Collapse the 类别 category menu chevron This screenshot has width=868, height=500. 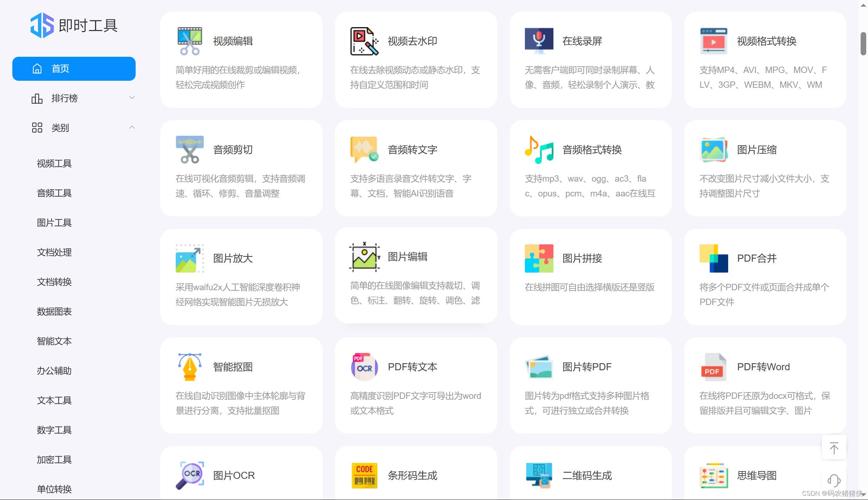(x=132, y=127)
